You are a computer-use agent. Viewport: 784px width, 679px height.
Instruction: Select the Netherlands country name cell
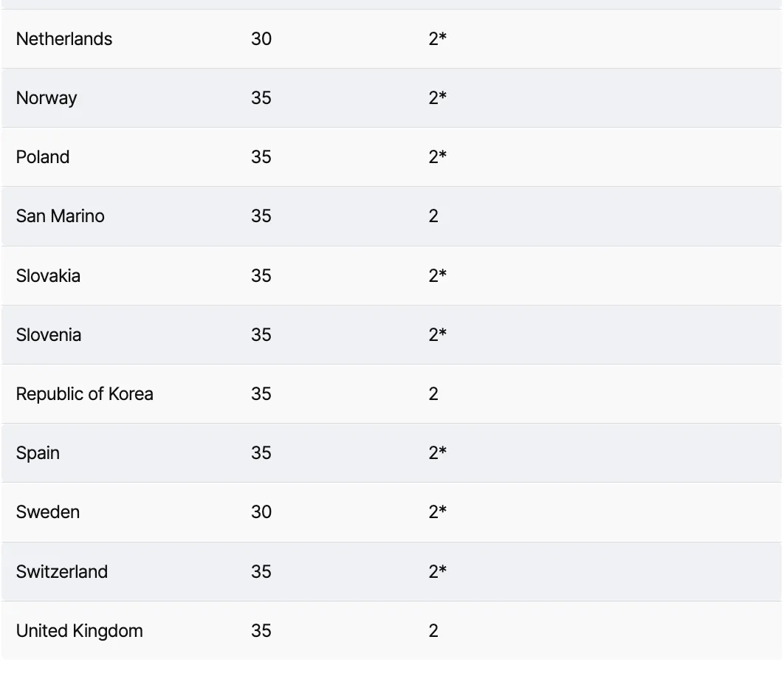pos(64,39)
